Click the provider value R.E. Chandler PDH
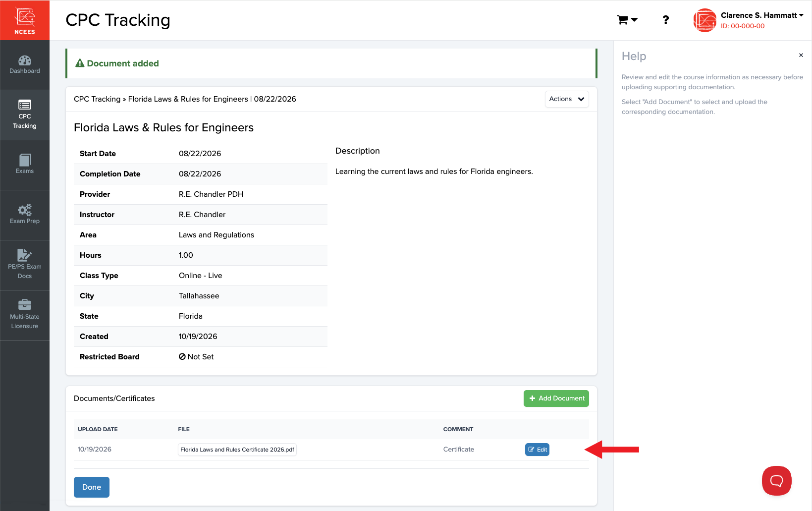Image resolution: width=812 pixels, height=511 pixels. pos(211,194)
